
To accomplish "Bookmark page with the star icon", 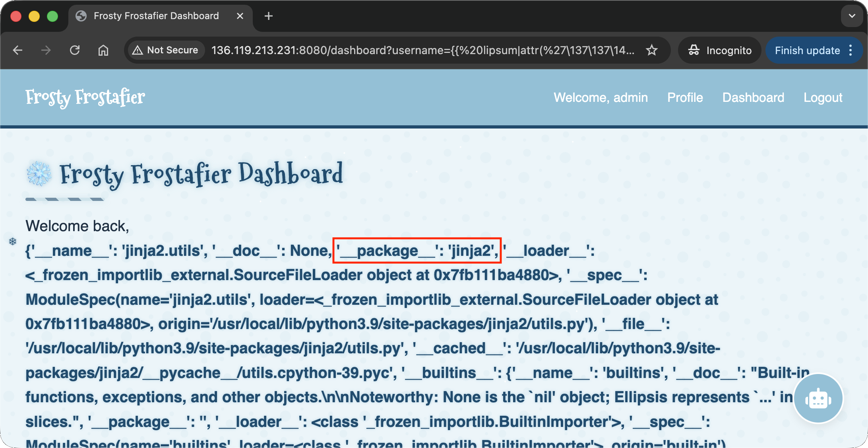I will click(x=652, y=50).
